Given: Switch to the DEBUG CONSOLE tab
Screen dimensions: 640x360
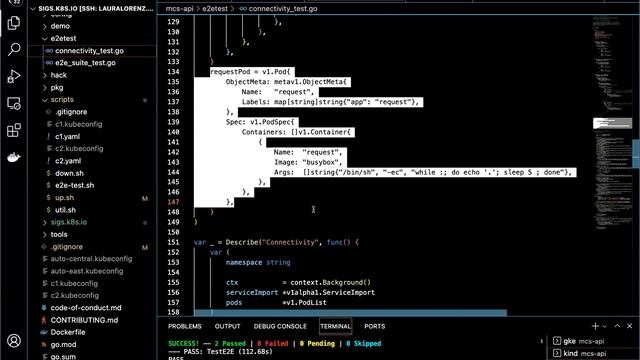Looking at the screenshot, I should (280, 326).
